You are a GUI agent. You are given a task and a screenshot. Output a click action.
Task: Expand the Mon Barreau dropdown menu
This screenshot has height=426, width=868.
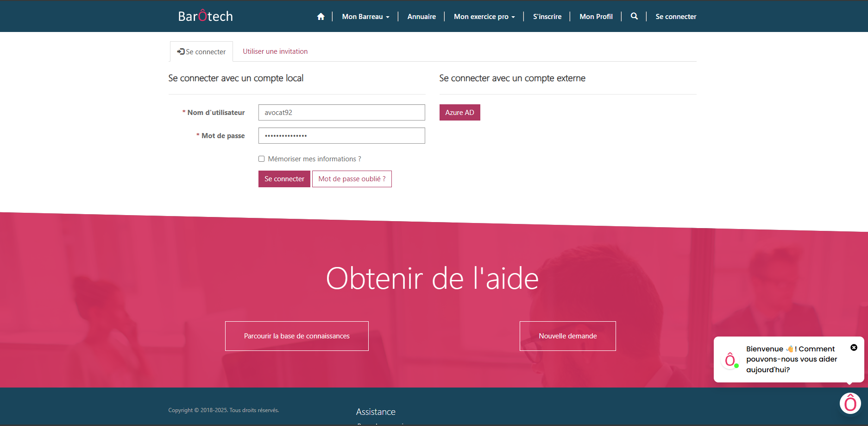[x=365, y=17]
